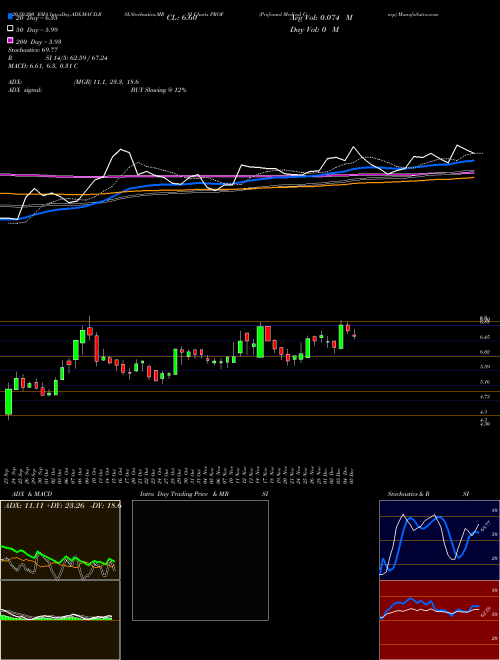Click the 'CL: 6.60' closing price label
Image resolution: width=500 pixels, height=660 pixels.
click(x=182, y=18)
